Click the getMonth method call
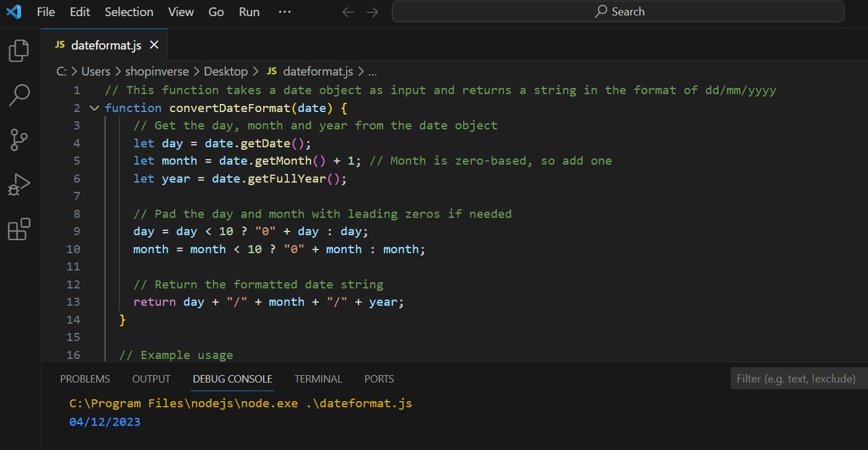Screen dimensions: 868x450 [283, 161]
